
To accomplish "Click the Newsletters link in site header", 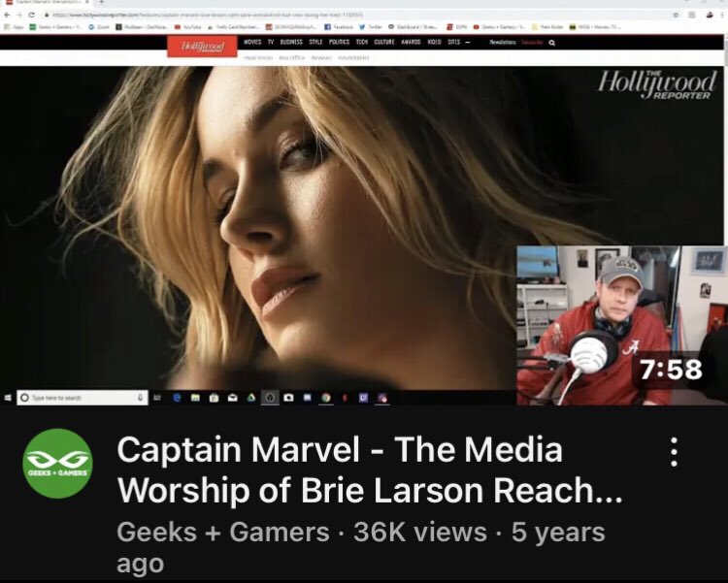I will pos(503,43).
